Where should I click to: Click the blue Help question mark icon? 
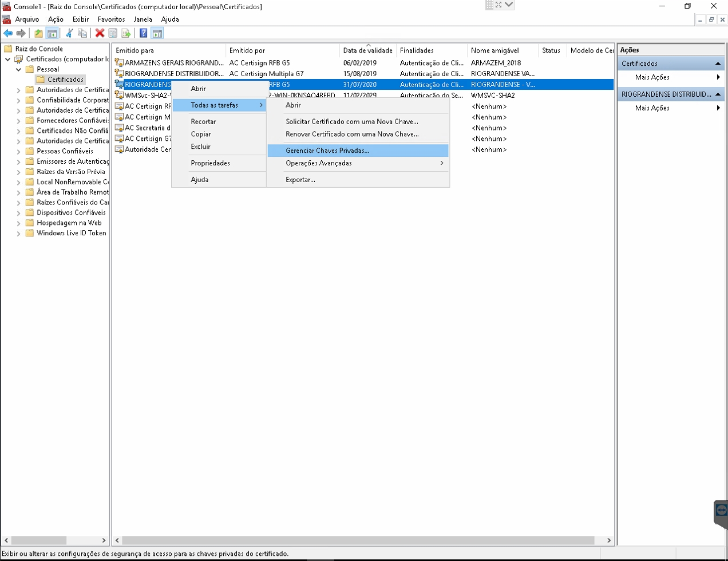pos(143,33)
